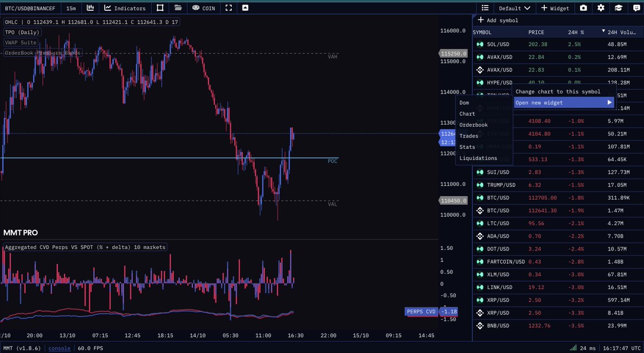This screenshot has height=353, width=644.
Task: Open the console link in status bar
Action: [60, 348]
